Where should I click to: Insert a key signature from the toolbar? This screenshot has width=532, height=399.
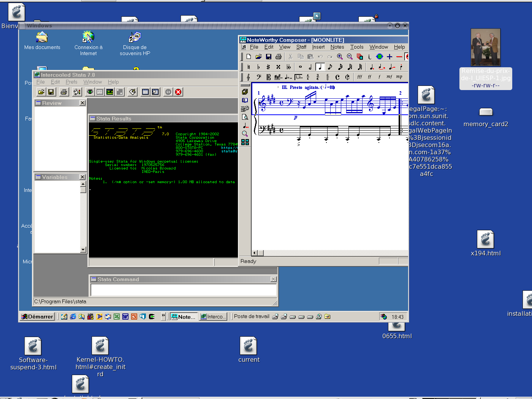coord(278,77)
